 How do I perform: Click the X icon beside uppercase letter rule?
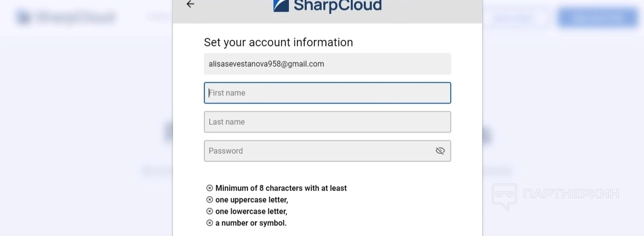210,200
